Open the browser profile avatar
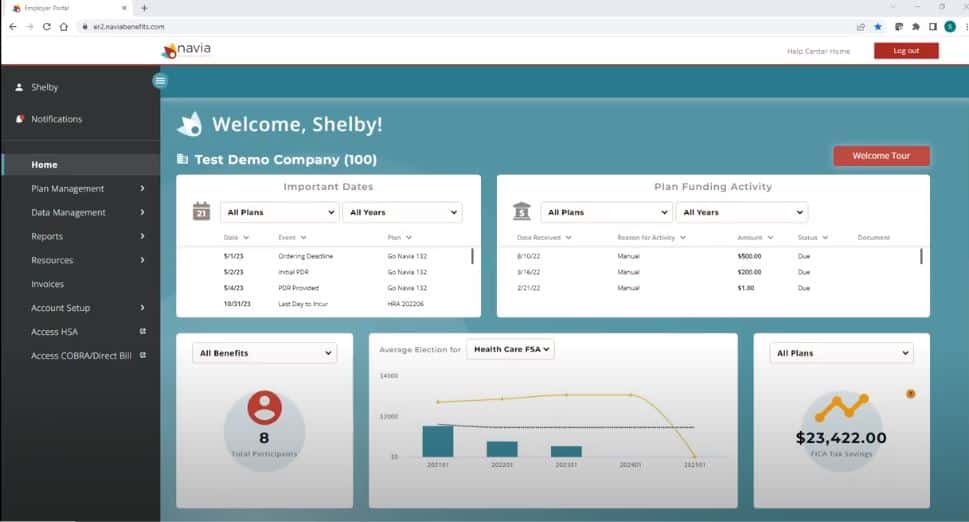 [950, 27]
